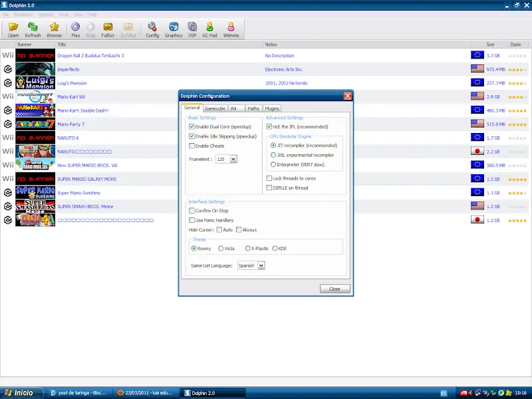Click USA flag on Imperfects row
Viewport: 532px width, 399px height.
pos(477,69)
